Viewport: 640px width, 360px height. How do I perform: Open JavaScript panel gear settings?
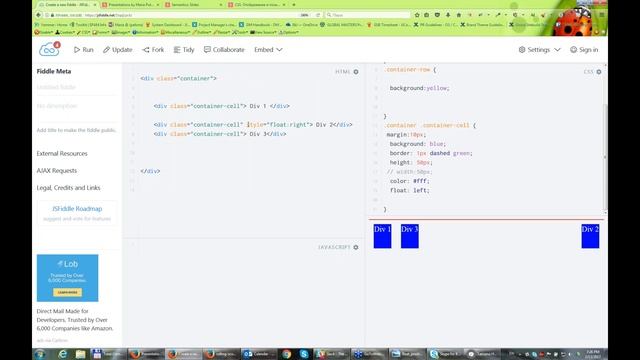356,247
